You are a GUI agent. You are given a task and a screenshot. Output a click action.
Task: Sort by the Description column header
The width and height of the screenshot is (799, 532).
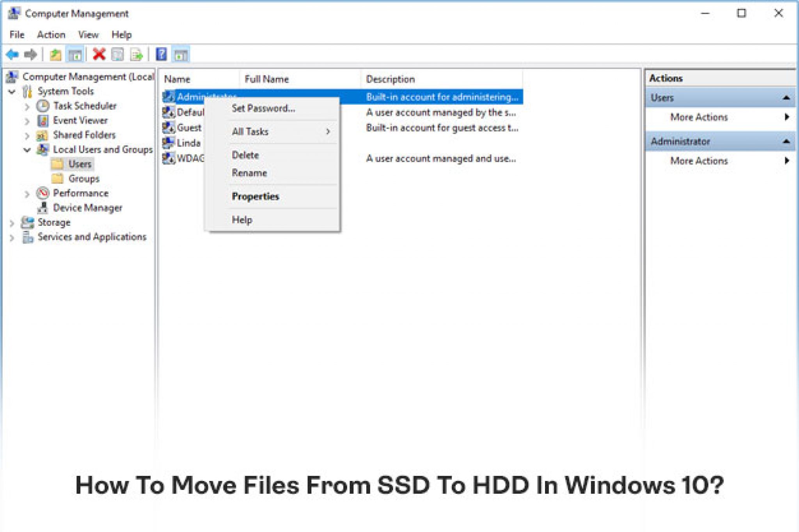[441, 79]
